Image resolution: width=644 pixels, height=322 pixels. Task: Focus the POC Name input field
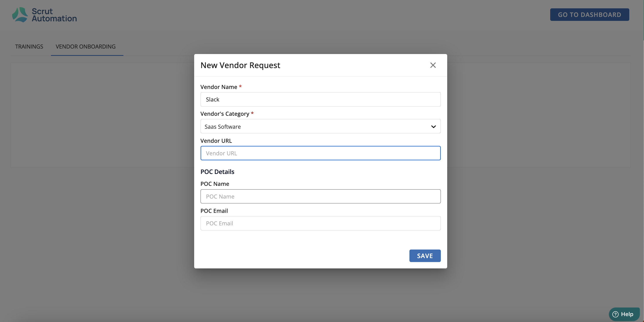point(320,196)
